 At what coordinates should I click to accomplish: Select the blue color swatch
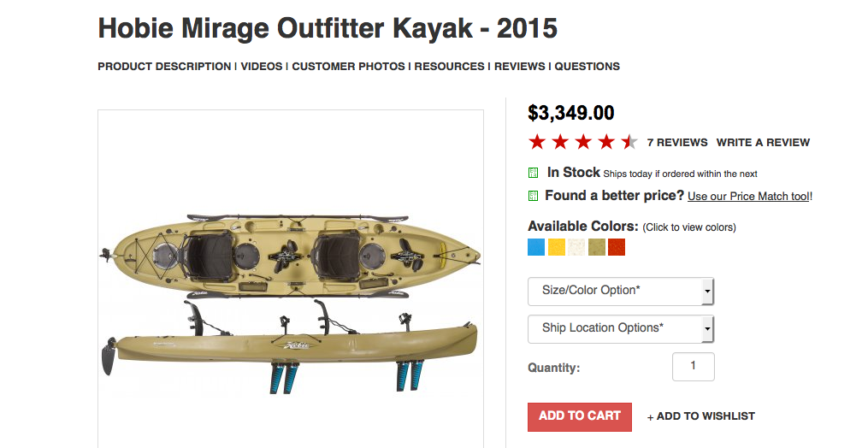[x=536, y=247]
